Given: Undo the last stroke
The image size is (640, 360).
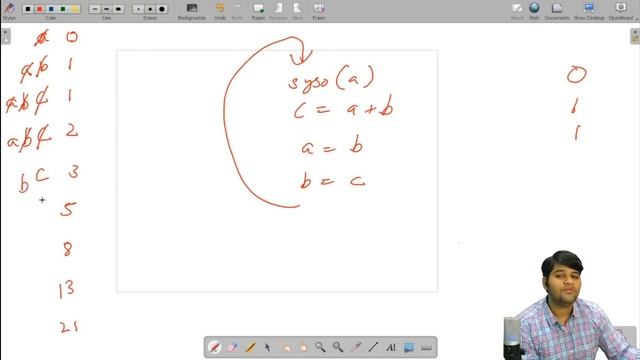Looking at the screenshot, I should [220, 11].
